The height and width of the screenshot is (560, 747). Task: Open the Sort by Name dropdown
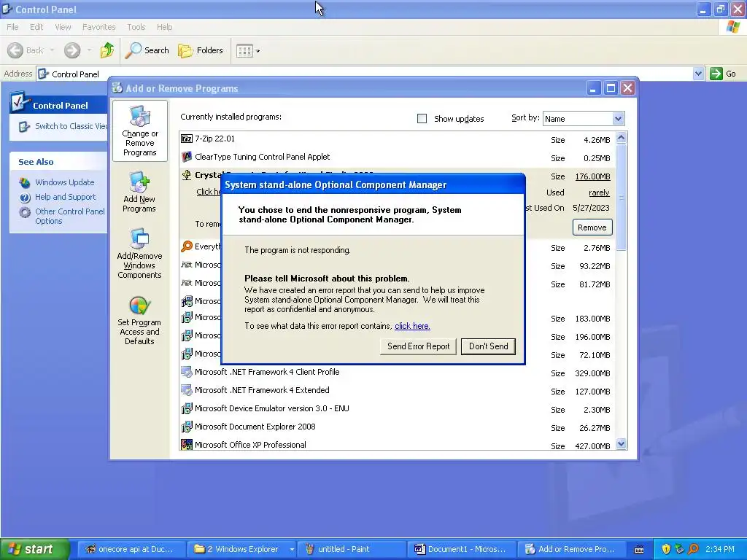pos(584,119)
